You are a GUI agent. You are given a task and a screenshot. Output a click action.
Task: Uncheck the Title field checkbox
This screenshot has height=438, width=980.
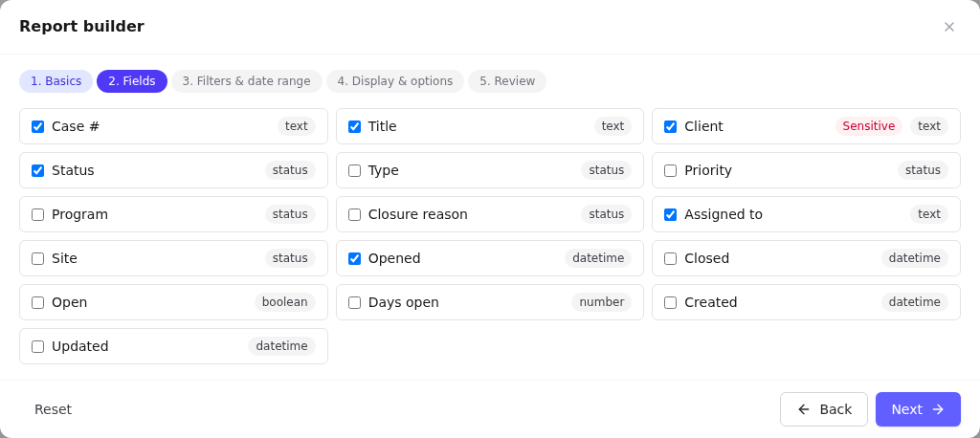[354, 127]
